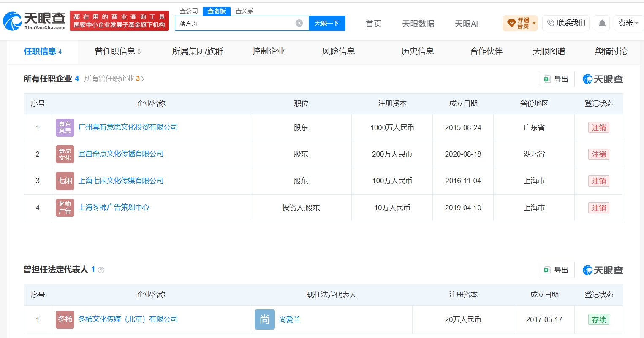Switch to 查关系 search tab
The image size is (644, 338).
click(245, 11)
